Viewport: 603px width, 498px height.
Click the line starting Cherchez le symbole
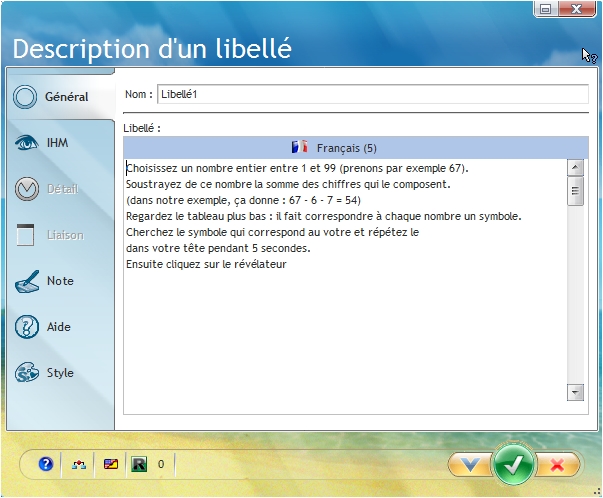click(272, 232)
